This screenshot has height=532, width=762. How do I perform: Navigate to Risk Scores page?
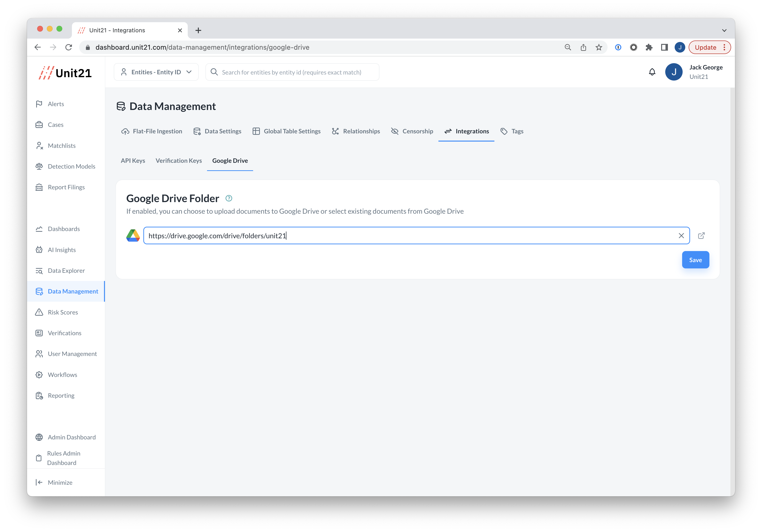63,312
